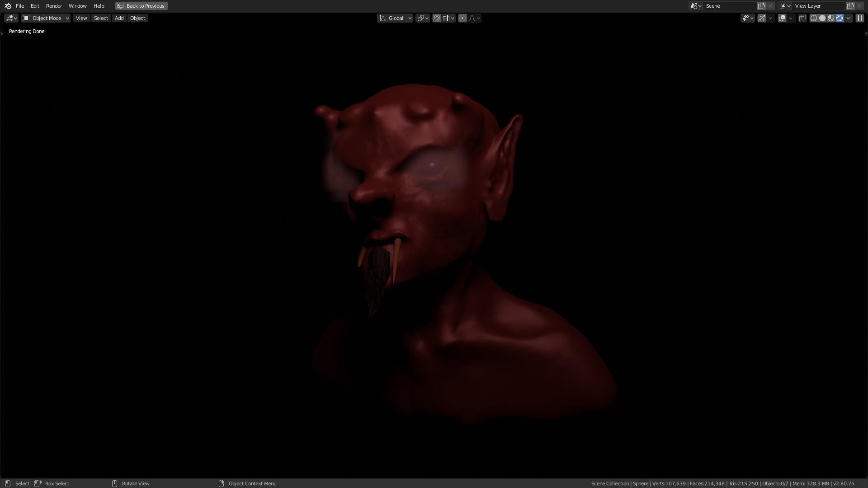
Task: Click rendered viewport shading icon
Action: coord(840,18)
